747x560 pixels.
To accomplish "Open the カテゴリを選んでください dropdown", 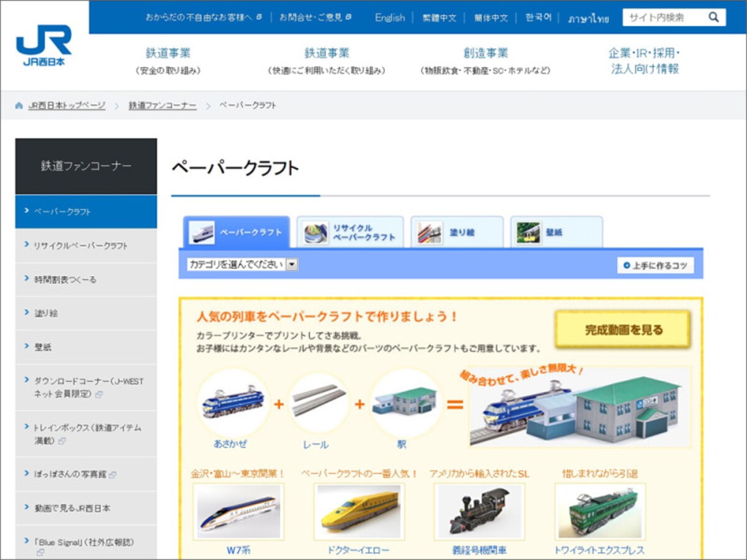I will (x=242, y=264).
